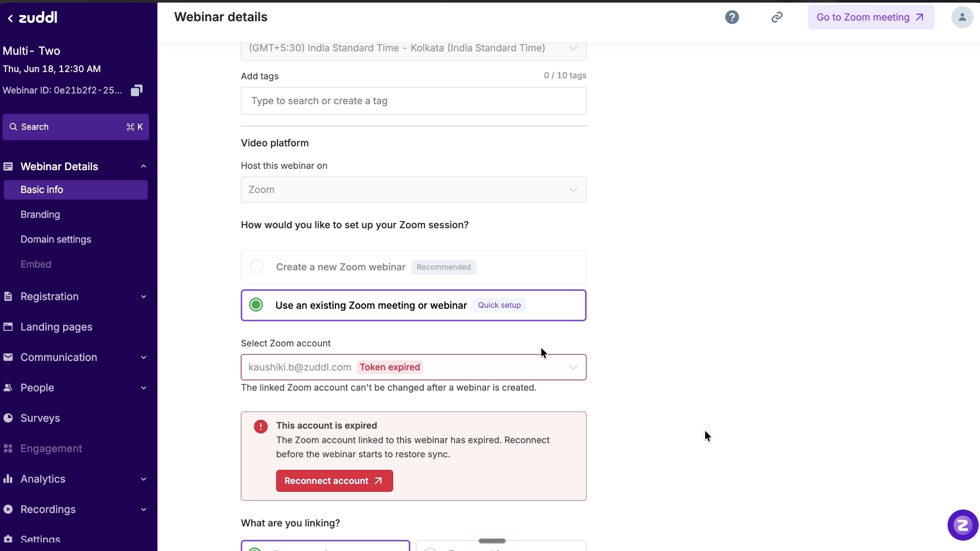The height and width of the screenshot is (551, 980).
Task: Click the Recommended badge
Action: click(443, 267)
